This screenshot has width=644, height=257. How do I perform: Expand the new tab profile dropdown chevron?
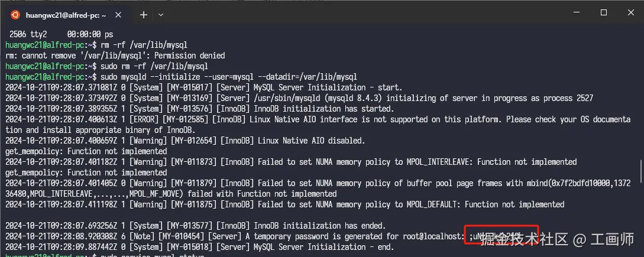click(x=161, y=15)
